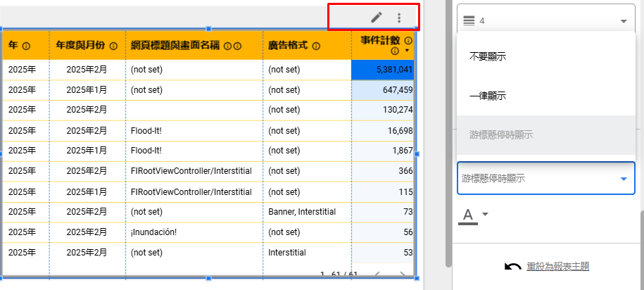
Task: Click the 5,381,041 event count cell
Action: [383, 70]
